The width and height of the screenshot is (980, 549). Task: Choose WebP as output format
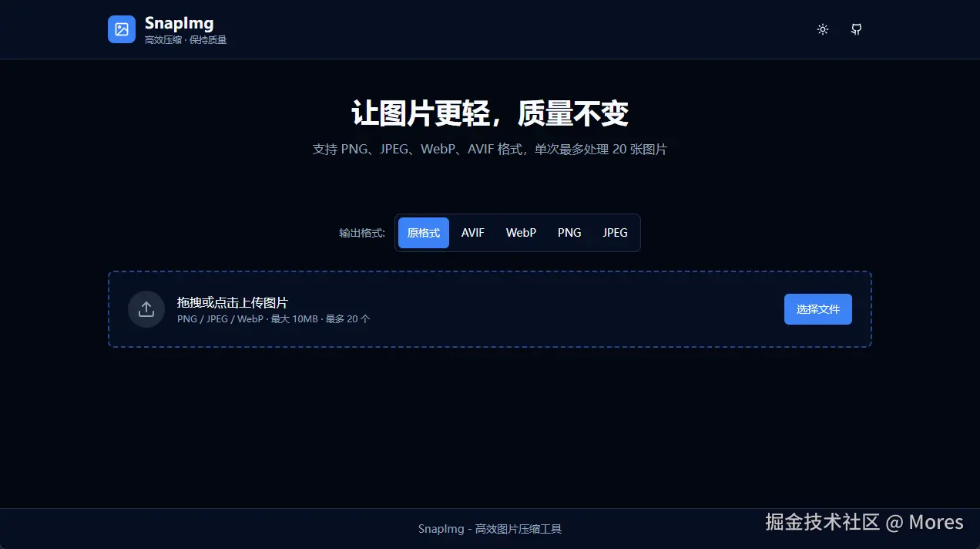click(x=521, y=233)
